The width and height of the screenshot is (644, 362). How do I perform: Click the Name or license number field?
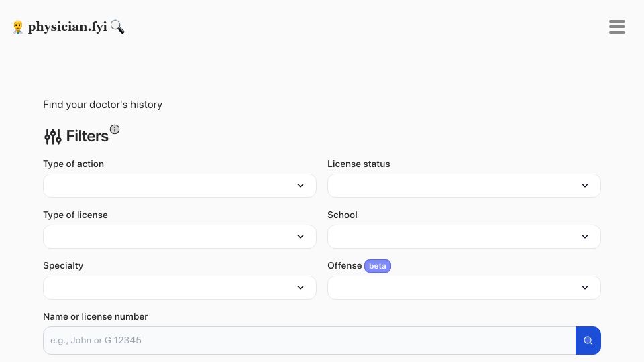tap(309, 341)
